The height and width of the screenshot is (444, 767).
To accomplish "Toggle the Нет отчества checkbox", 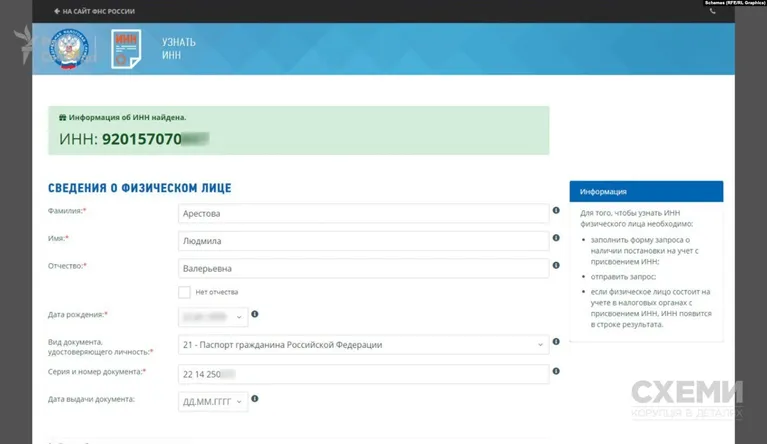I will (184, 292).
